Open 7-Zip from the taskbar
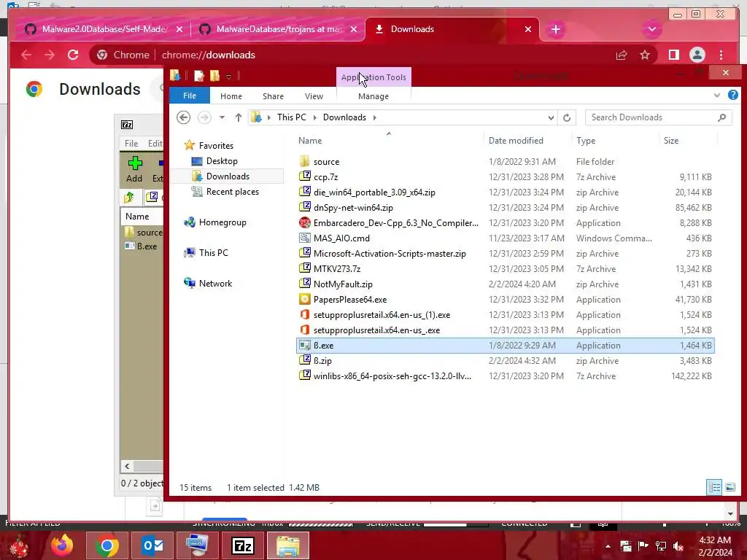Image resolution: width=747 pixels, height=560 pixels. click(x=242, y=545)
